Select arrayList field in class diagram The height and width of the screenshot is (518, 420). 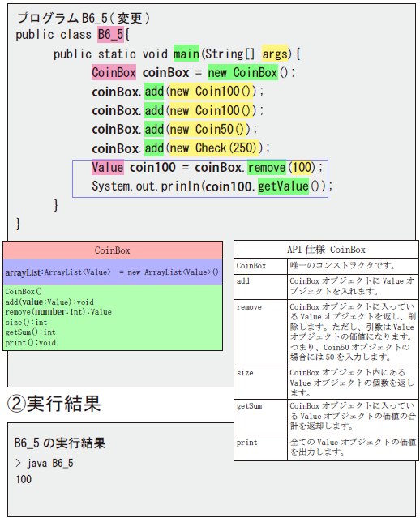click(x=113, y=272)
